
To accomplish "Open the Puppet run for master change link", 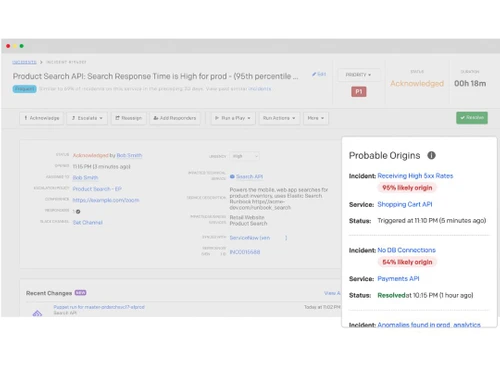I will click(x=99, y=307).
